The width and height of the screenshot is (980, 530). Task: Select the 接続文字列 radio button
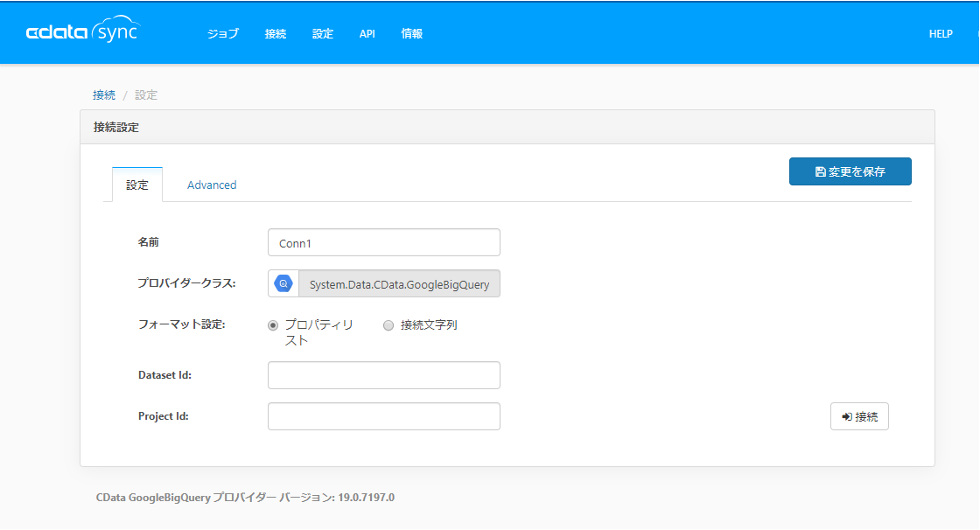click(x=388, y=325)
